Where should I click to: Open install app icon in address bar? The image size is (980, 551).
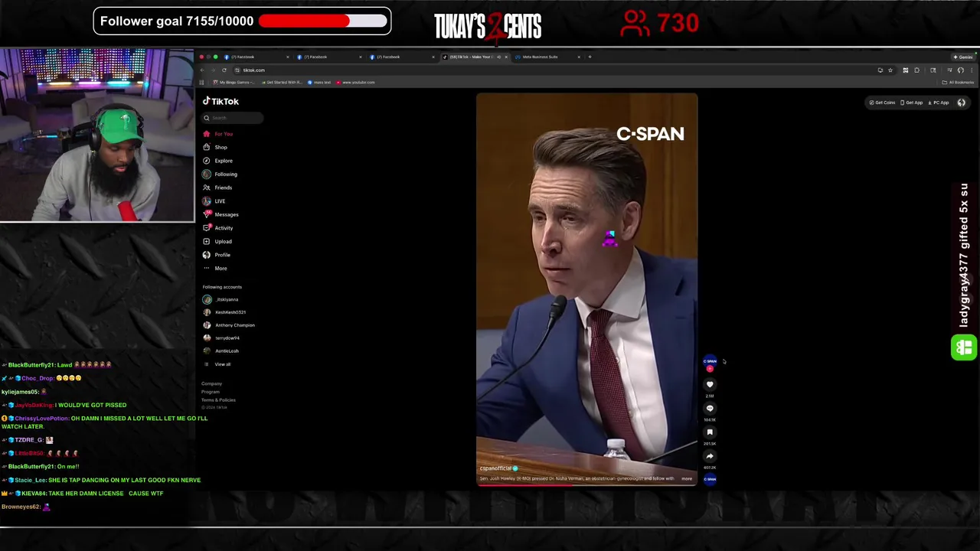(880, 70)
